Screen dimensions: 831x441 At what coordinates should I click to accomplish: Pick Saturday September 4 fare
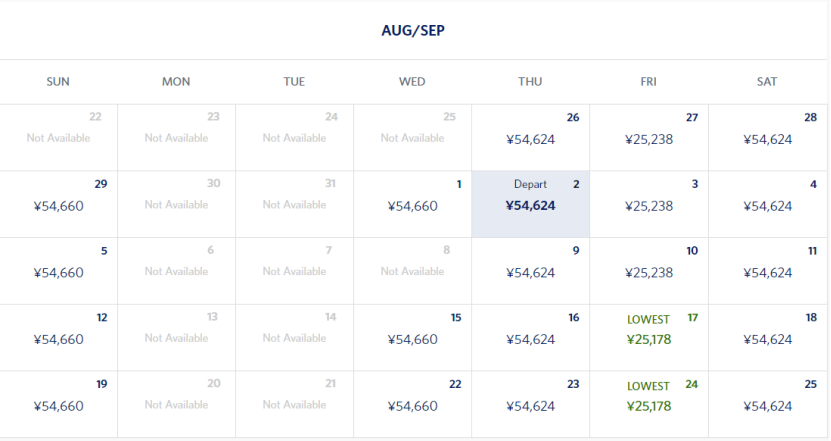767,205
